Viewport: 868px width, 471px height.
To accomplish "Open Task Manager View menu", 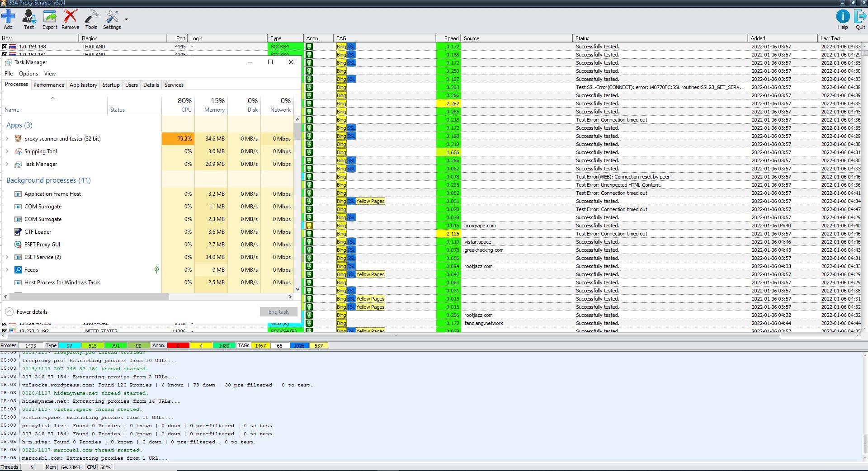I will coord(50,74).
